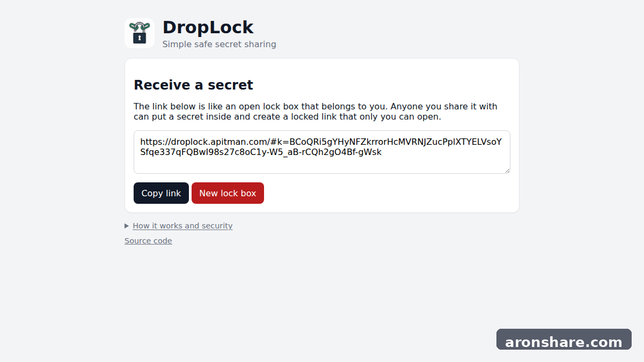Click the Simple safe secret sharing tagline
The height and width of the screenshot is (362, 644).
[219, 44]
